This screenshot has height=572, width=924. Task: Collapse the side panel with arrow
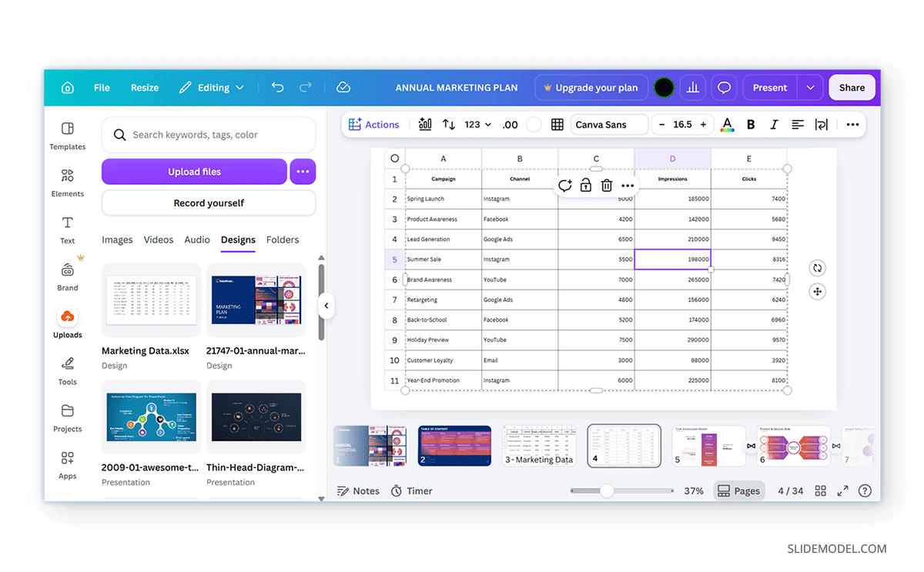[326, 306]
